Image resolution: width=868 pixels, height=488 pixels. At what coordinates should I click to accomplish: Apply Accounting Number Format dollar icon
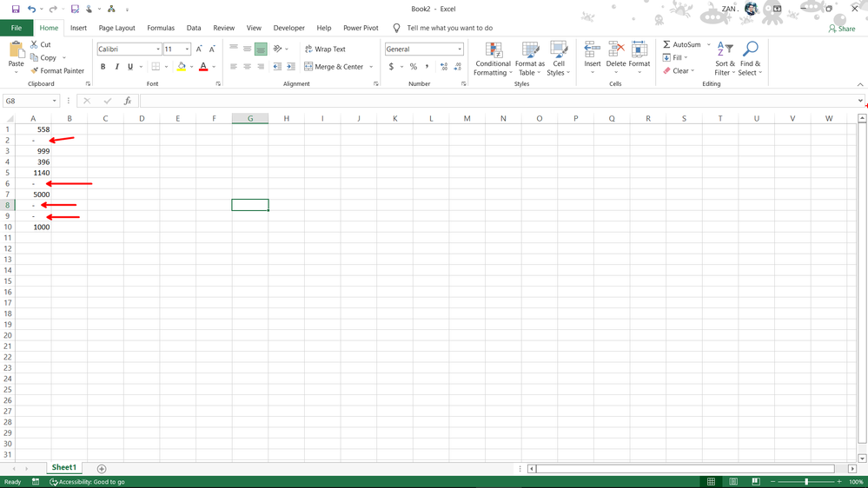pos(391,66)
